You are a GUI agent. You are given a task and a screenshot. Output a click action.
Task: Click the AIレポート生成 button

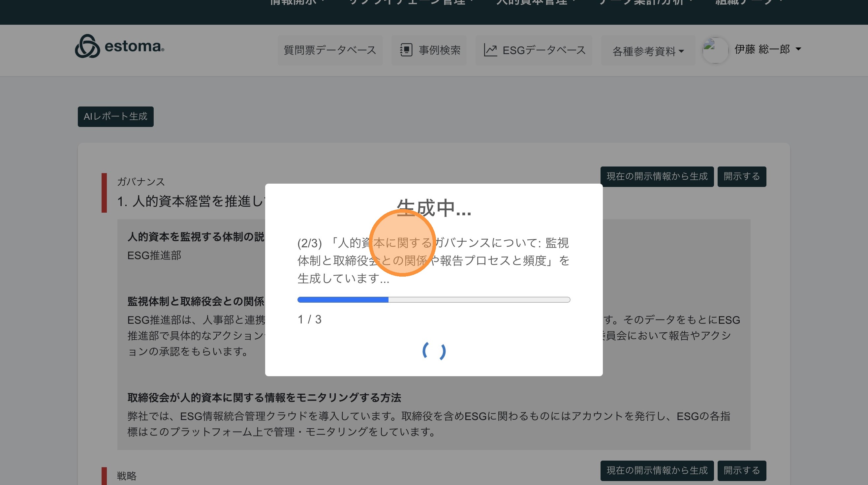(115, 116)
